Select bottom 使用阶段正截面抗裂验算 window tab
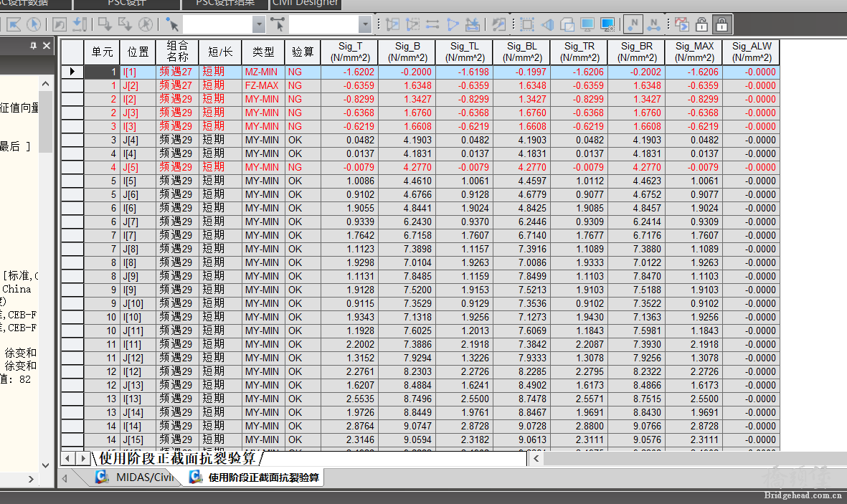Viewport: 847px width, 504px height. pos(254,477)
